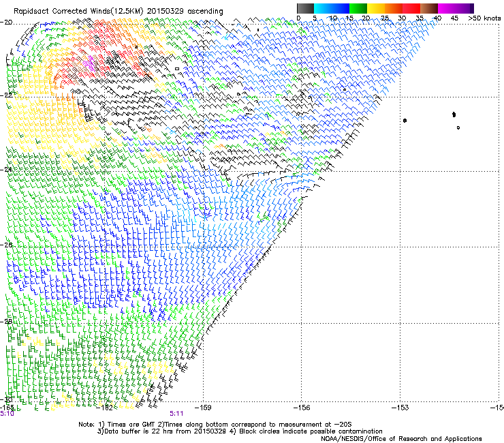
Task: Click the '>50 knots' legend label
Action: (484, 18)
